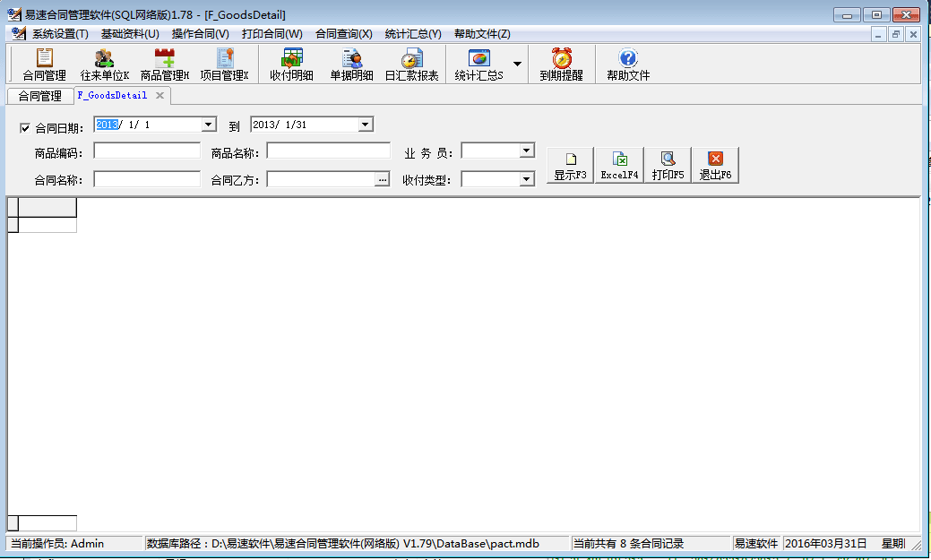Focus the 商品编码 input field
This screenshot has width=931, height=560.
click(147, 151)
